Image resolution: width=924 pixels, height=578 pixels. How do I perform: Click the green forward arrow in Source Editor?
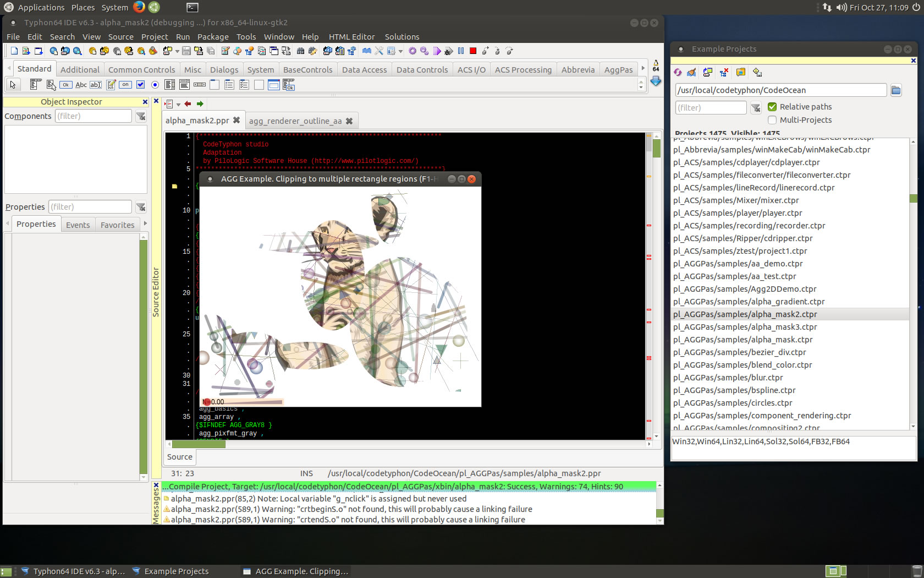200,104
